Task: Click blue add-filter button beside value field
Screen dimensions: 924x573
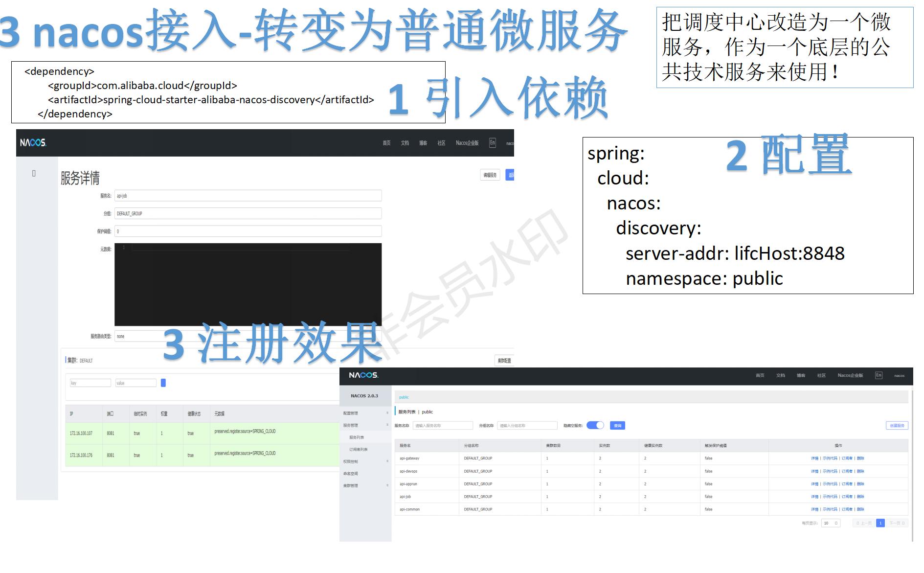Action: click(163, 383)
